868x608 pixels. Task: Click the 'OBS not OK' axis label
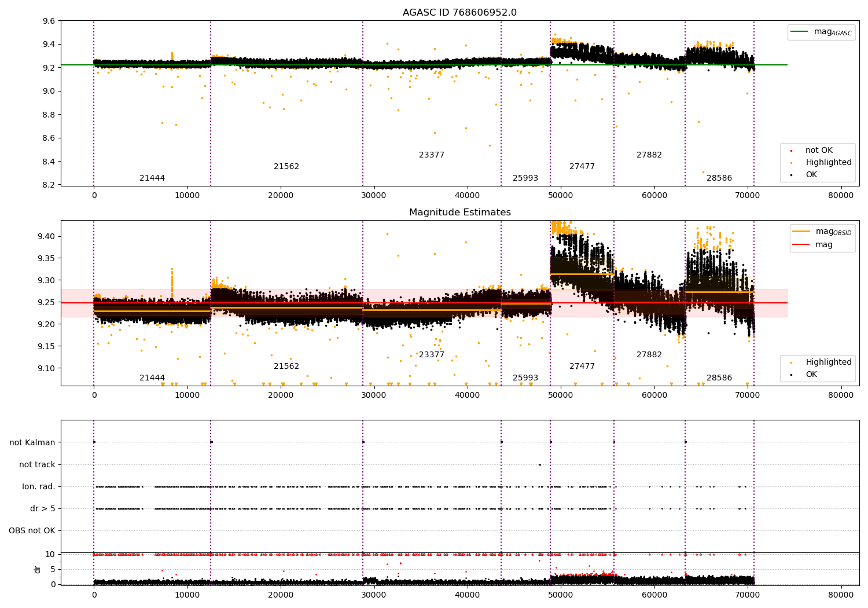pos(32,530)
